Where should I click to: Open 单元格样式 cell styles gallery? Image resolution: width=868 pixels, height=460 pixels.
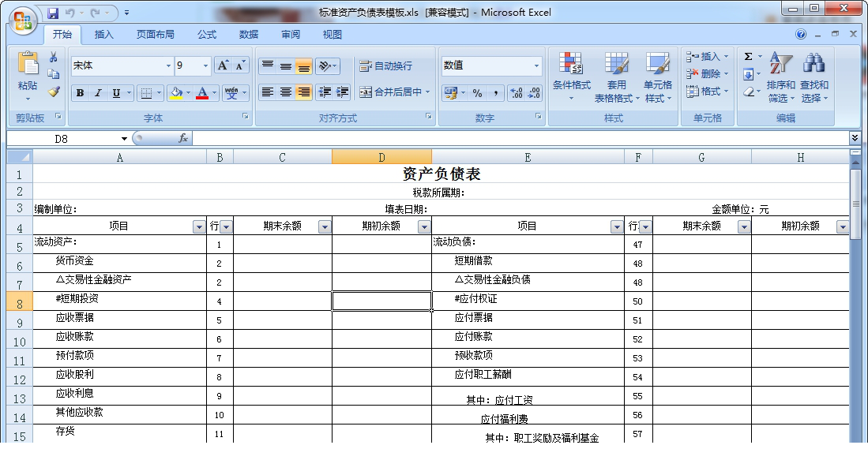[x=658, y=77]
